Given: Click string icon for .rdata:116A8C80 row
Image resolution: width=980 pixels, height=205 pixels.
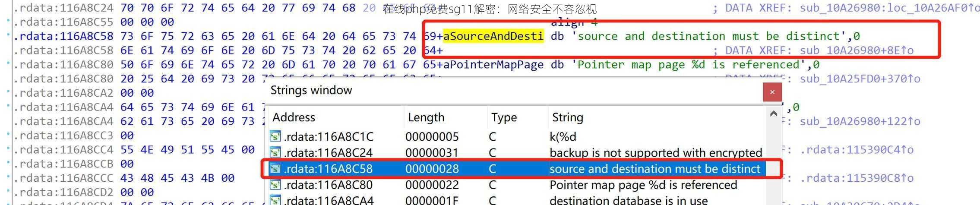Looking at the screenshot, I should (275, 185).
